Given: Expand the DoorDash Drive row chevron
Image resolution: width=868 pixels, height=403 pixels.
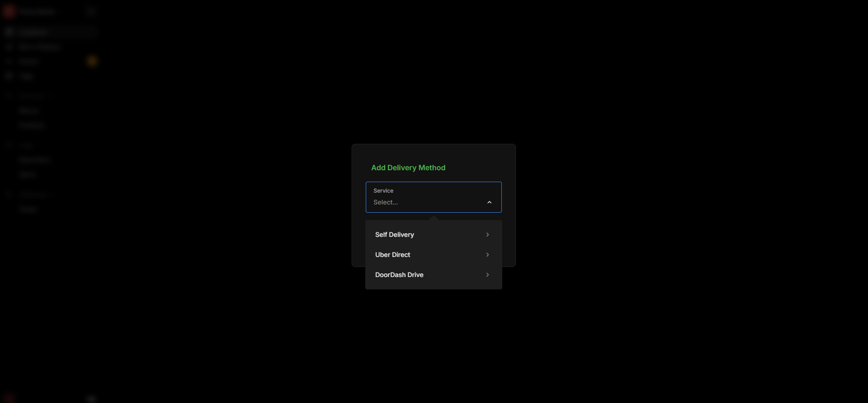Looking at the screenshot, I should 487,275.
